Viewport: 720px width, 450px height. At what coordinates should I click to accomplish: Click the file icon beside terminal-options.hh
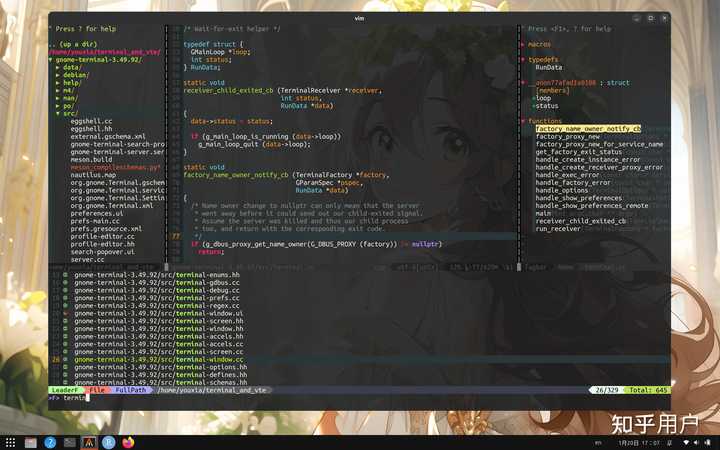[x=66, y=367]
